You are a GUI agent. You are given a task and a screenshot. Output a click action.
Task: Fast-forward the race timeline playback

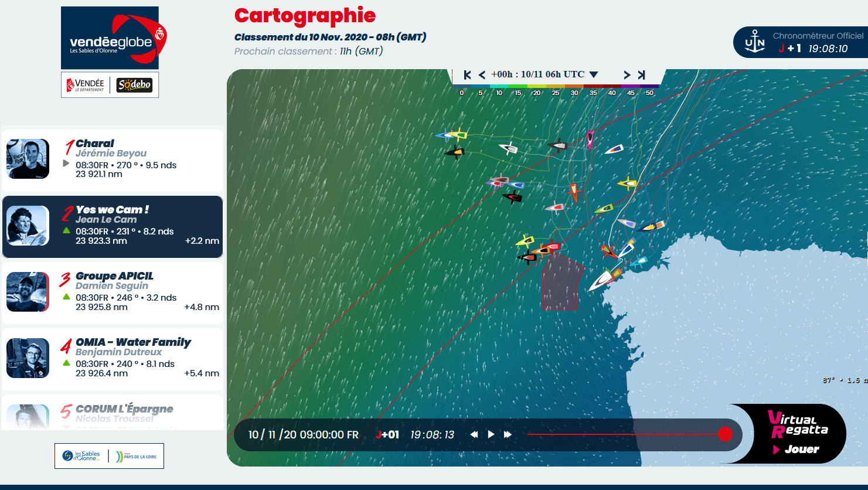click(x=508, y=434)
